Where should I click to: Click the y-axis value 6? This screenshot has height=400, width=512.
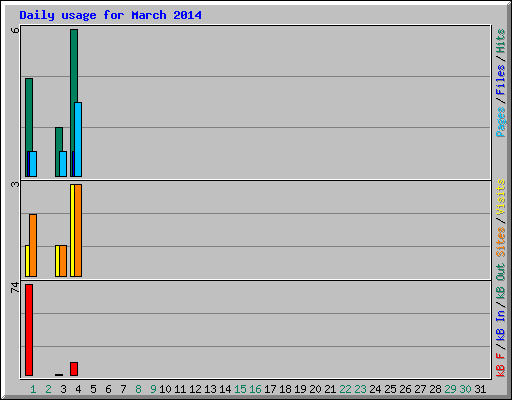15,30
